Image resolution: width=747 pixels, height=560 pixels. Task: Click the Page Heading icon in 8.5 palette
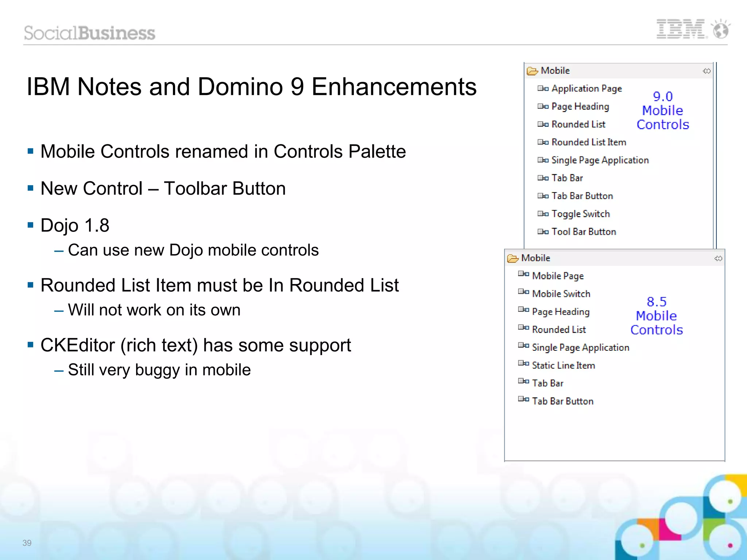(x=523, y=310)
